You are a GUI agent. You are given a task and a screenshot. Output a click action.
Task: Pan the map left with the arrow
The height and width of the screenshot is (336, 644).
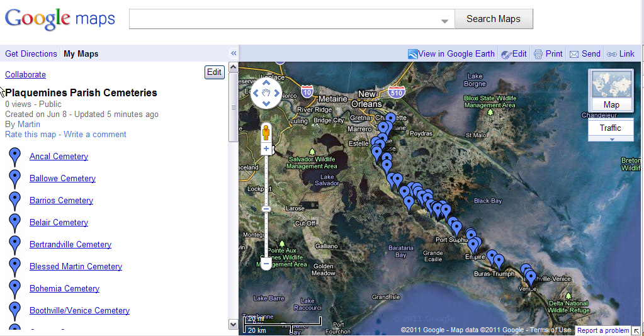[256, 93]
